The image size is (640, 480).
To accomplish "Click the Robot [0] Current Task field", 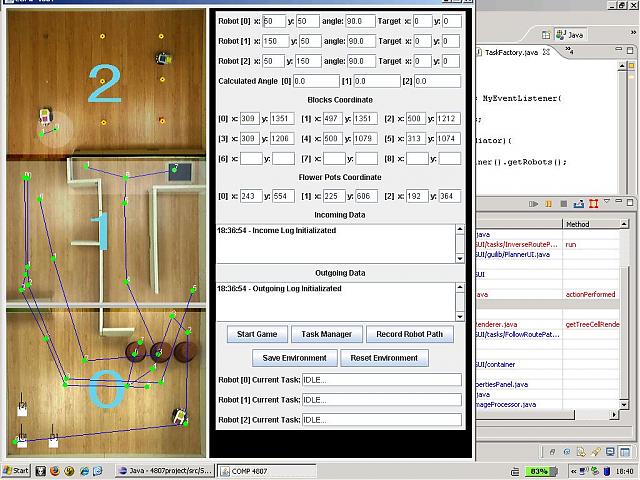I will pyautogui.click(x=381, y=380).
